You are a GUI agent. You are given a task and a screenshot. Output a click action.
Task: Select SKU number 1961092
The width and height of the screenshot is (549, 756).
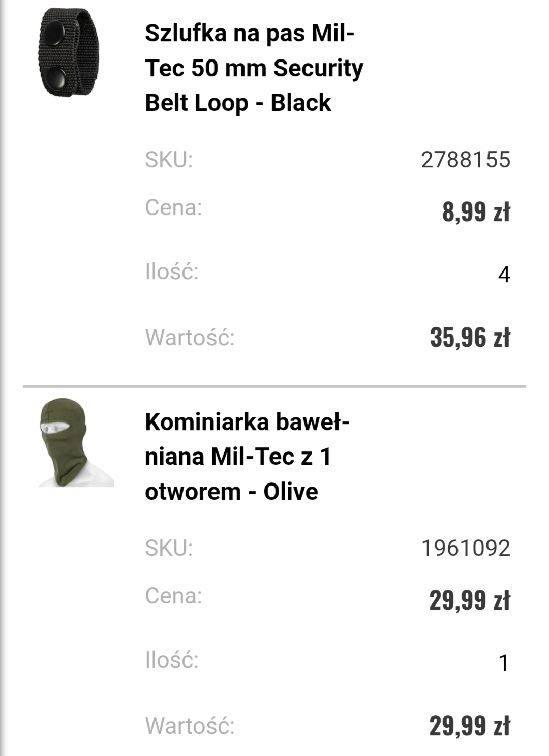[x=465, y=548]
